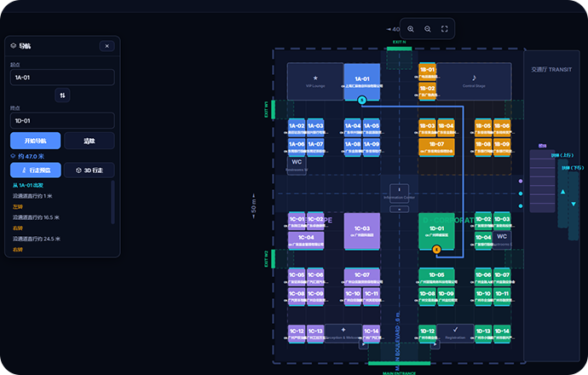588x375 pixels.
Task: Click the zoom out magnifier icon
Action: point(428,29)
